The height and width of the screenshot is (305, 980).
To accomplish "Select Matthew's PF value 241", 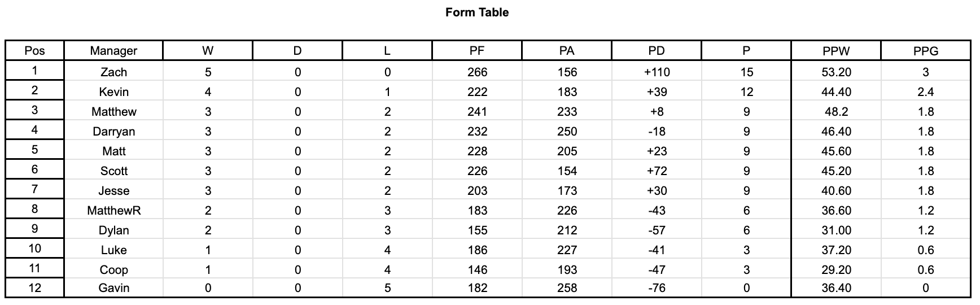I will pyautogui.click(x=477, y=112).
